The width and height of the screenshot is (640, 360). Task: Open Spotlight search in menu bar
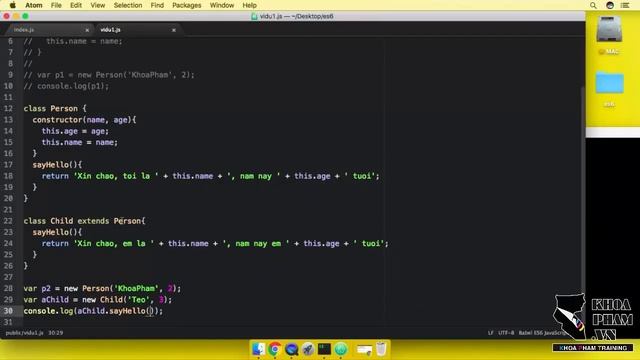coord(593,5)
